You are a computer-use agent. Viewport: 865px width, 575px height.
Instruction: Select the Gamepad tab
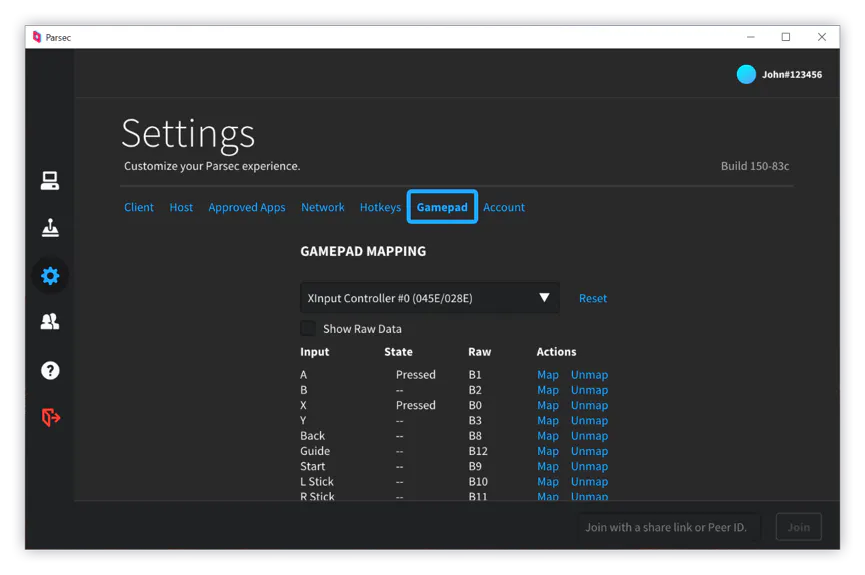(442, 207)
